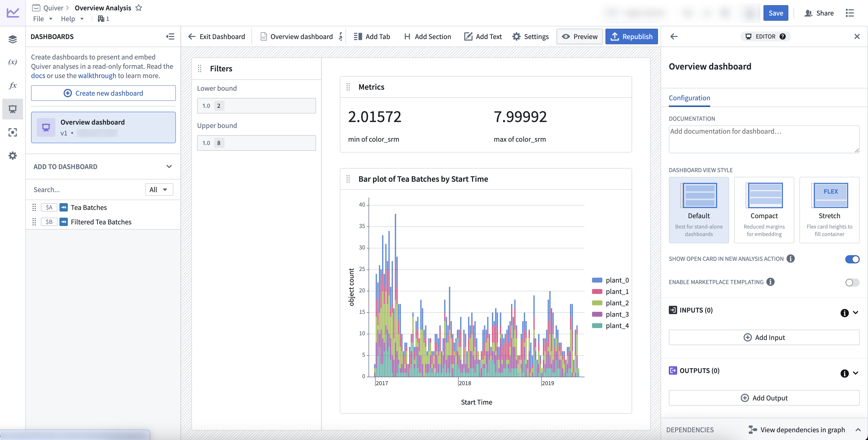This screenshot has width=868, height=440.
Task: Switch to the Configuration tab
Action: click(x=689, y=98)
